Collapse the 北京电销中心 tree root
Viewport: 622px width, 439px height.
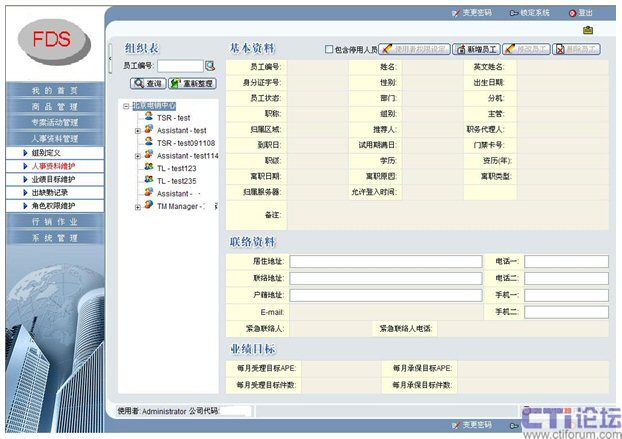(125, 105)
